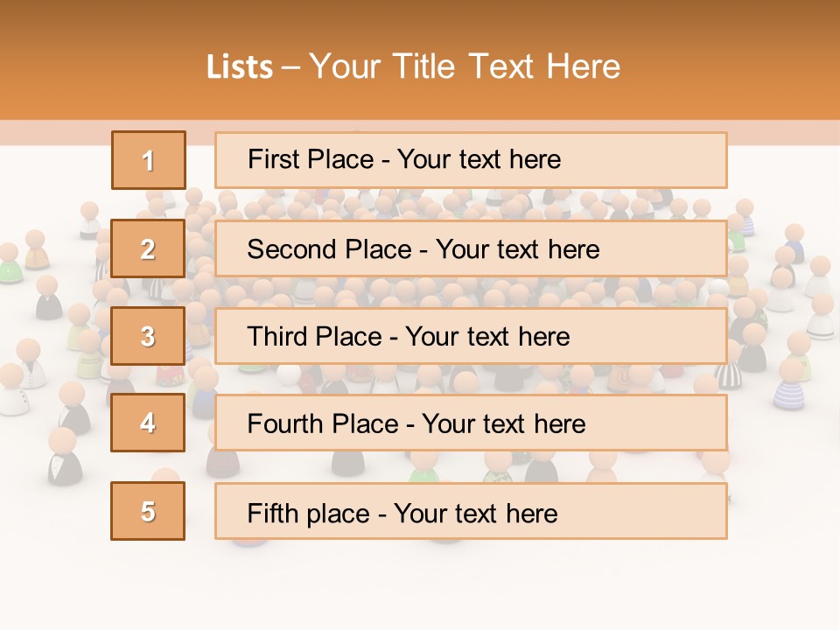Click the number 1 box
Viewport: 840px width, 630px height.
(x=148, y=160)
